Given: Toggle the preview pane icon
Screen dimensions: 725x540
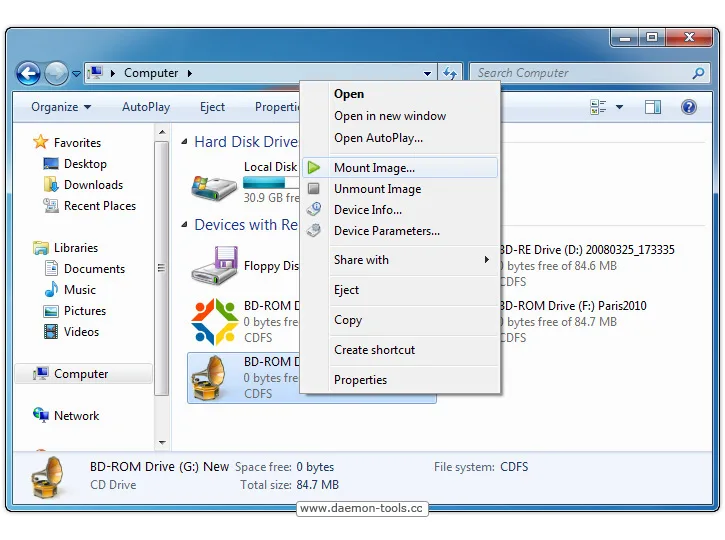Looking at the screenshot, I should 653,107.
